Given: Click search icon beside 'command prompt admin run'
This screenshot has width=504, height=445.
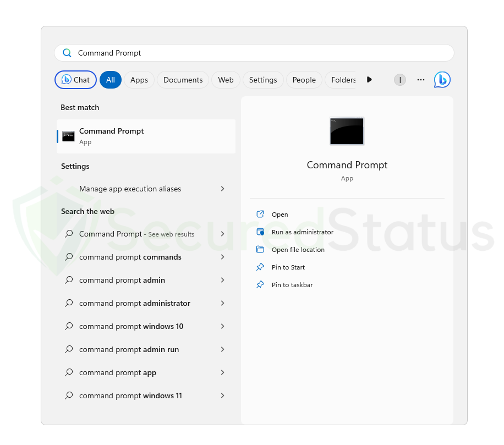Looking at the screenshot, I should (69, 349).
